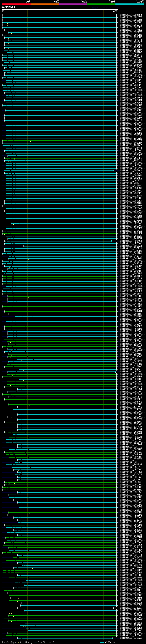Click the green ~80% scale segment

[101, 4]
